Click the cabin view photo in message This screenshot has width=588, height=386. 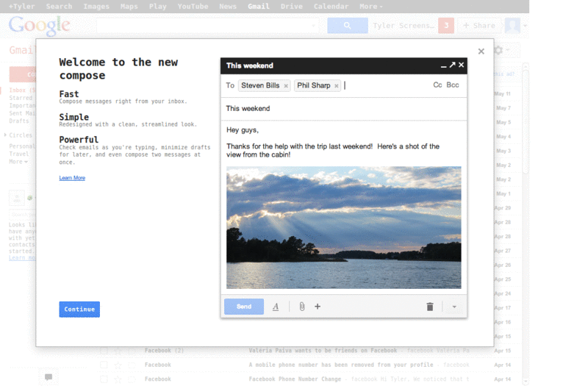[x=343, y=227]
